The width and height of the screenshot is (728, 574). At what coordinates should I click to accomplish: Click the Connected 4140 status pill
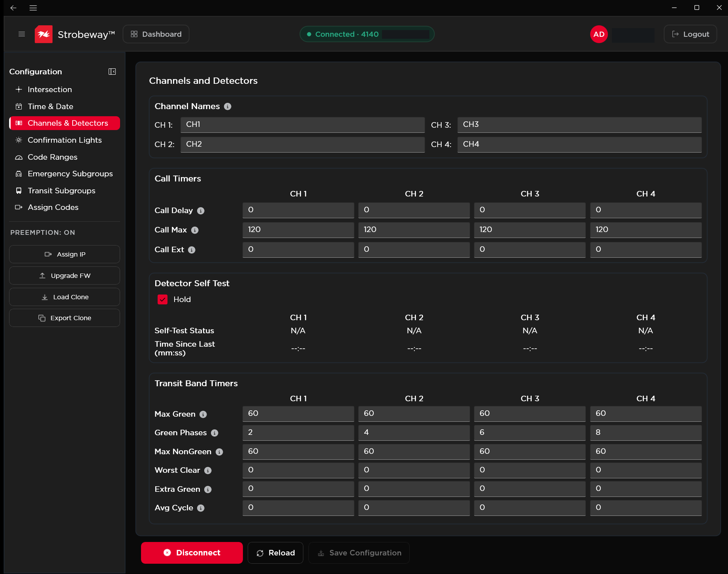(367, 34)
